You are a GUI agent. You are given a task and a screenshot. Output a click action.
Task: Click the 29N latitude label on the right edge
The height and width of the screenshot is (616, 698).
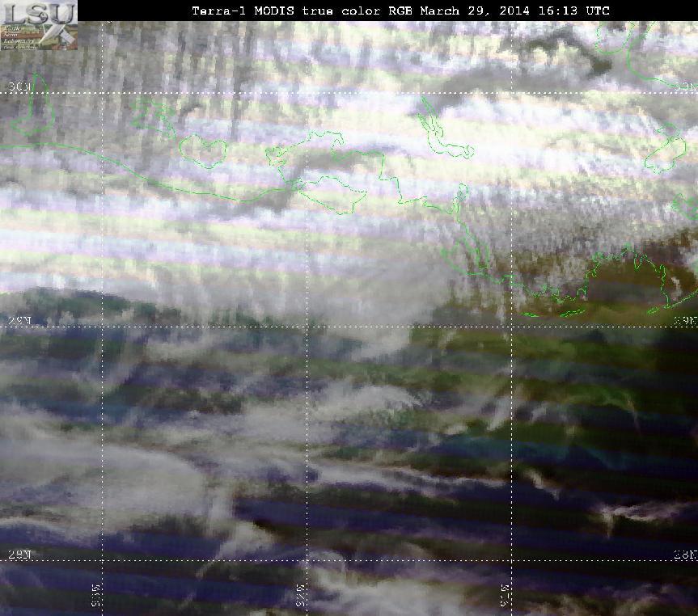686,320
